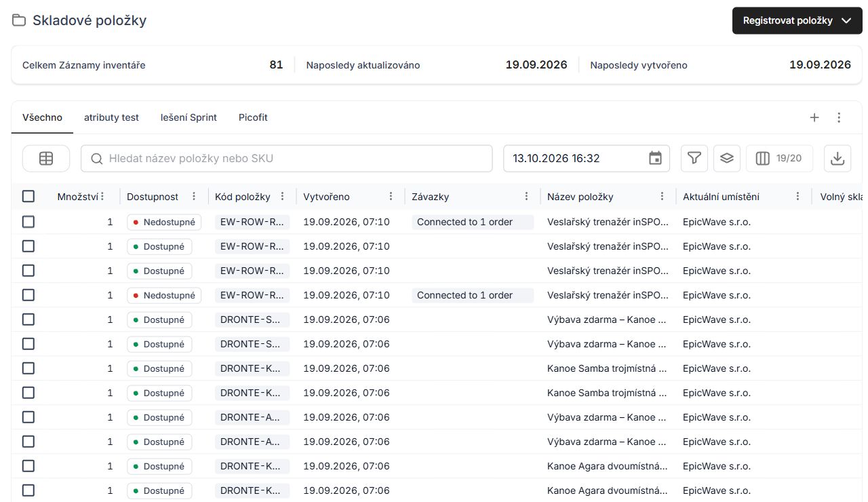Click the first Nedostupné status badge
The image size is (868, 502).
(163, 222)
